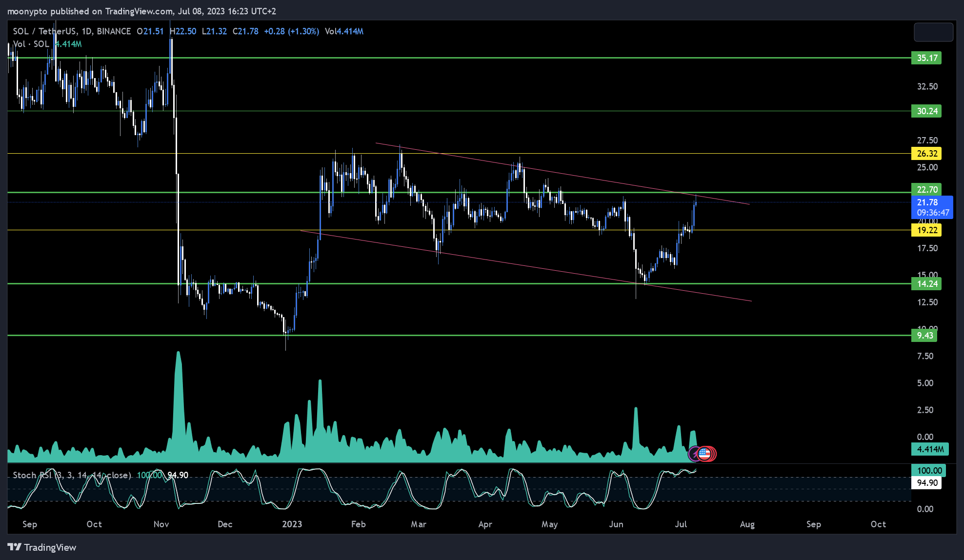Click the 25.00 price scale value
The height and width of the screenshot is (560, 964).
click(927, 167)
